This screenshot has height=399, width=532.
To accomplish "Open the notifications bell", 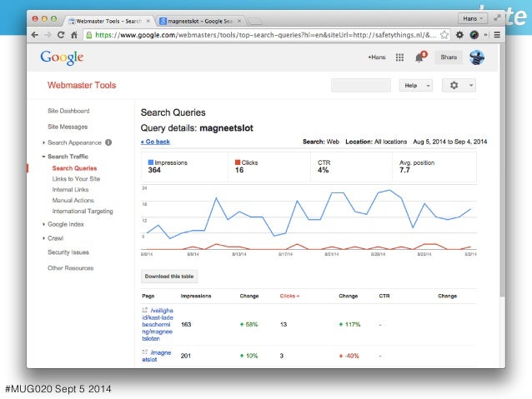I will point(419,57).
